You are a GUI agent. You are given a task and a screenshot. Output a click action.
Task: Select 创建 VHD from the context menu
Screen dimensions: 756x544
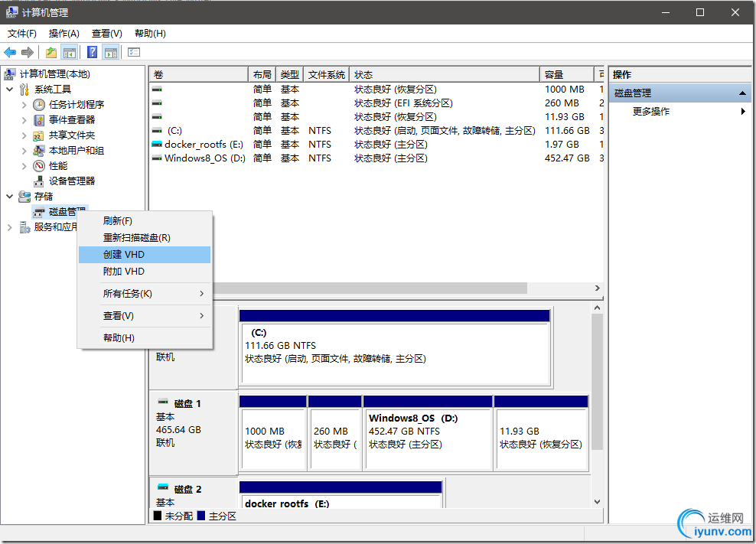pyautogui.click(x=122, y=254)
